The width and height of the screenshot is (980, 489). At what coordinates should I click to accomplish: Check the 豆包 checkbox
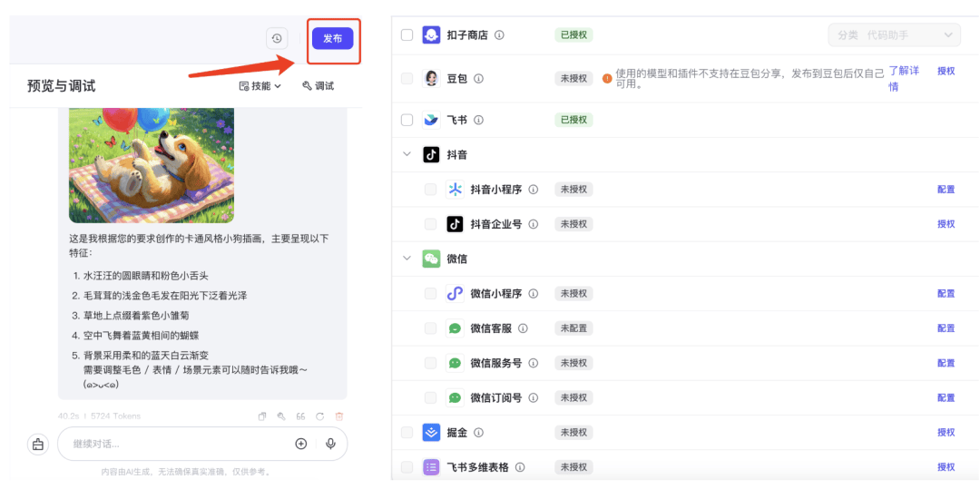[407, 79]
